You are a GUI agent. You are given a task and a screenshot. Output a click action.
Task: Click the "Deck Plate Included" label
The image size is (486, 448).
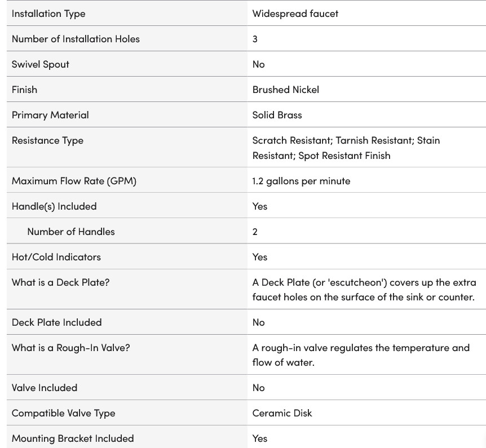[x=56, y=322]
